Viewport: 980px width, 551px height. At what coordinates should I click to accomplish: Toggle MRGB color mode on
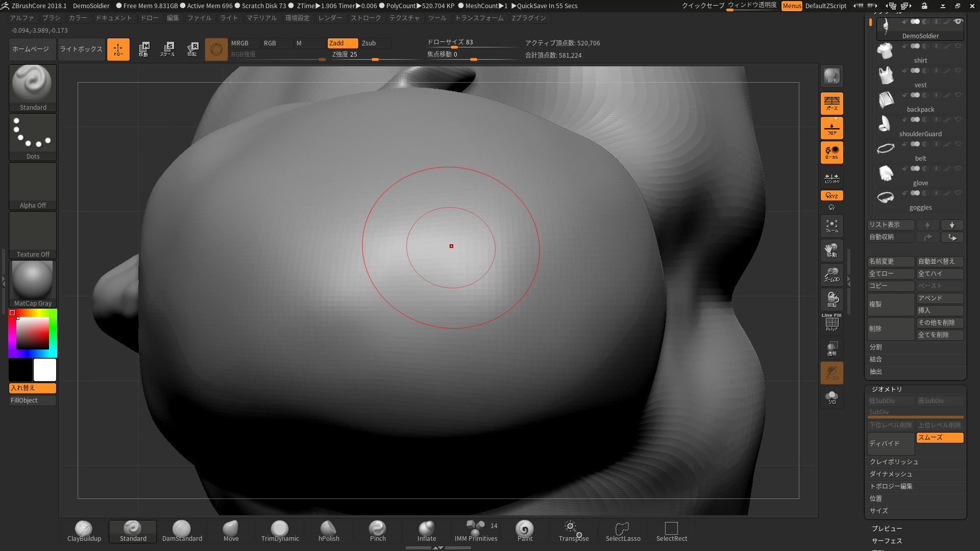click(240, 42)
